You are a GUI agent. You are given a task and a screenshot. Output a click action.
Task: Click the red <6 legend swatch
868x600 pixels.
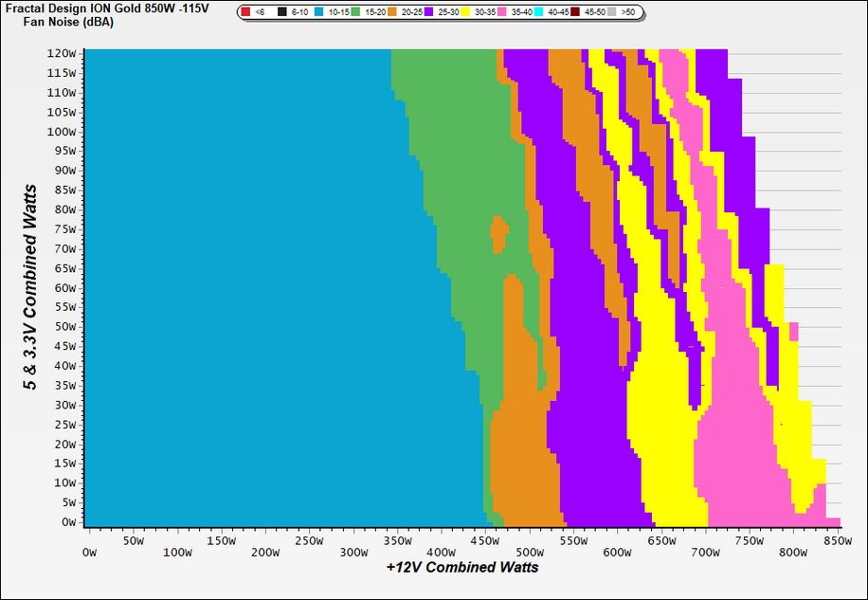point(245,11)
